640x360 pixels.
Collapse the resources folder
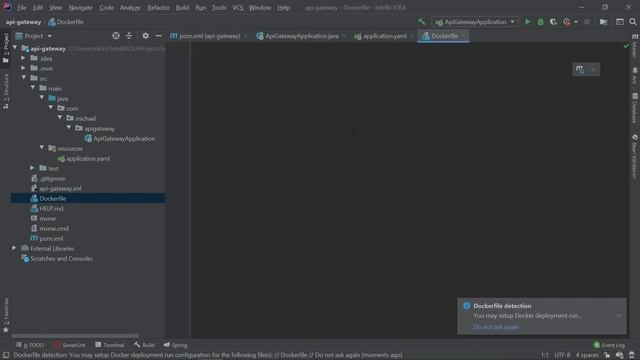tap(42, 148)
